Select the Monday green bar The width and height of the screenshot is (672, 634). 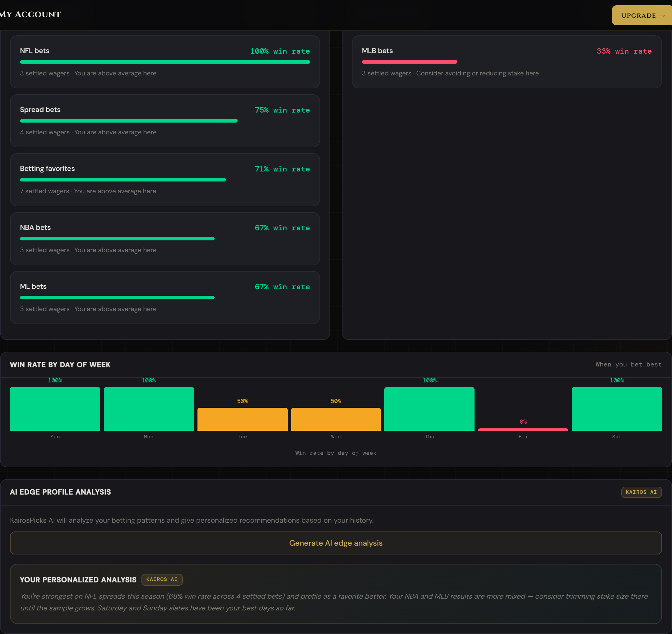pos(149,409)
